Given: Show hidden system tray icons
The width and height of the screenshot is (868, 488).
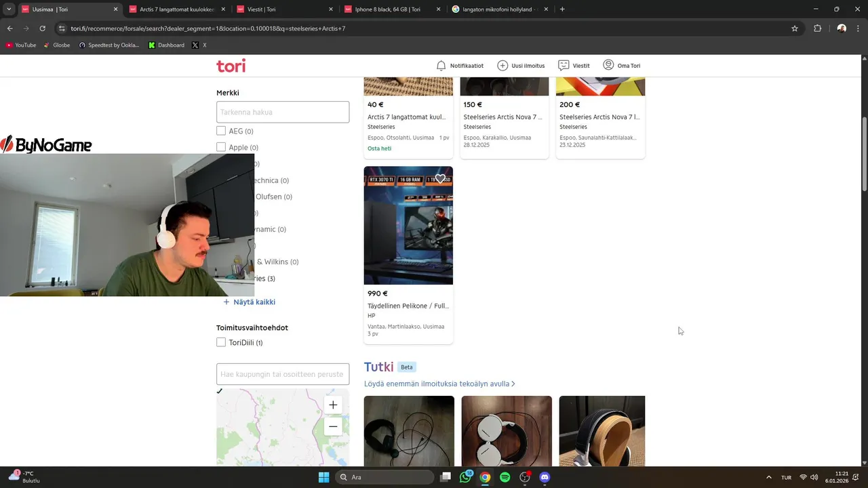Looking at the screenshot, I should [768, 477].
